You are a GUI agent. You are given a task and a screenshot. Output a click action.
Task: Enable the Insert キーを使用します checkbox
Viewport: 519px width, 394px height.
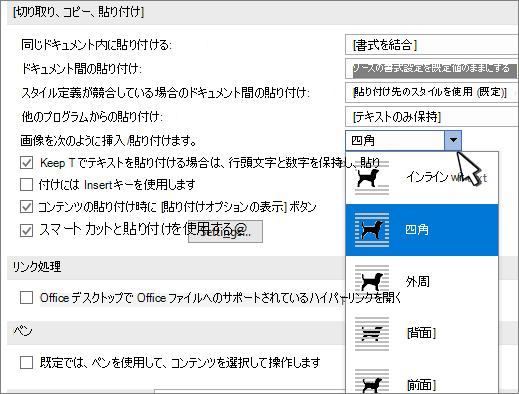[x=26, y=184]
